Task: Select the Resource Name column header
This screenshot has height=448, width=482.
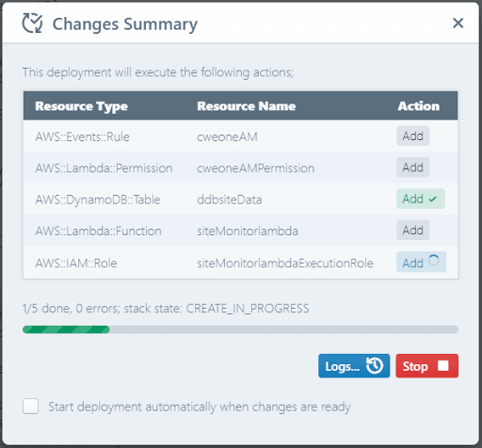Action: 247,106
